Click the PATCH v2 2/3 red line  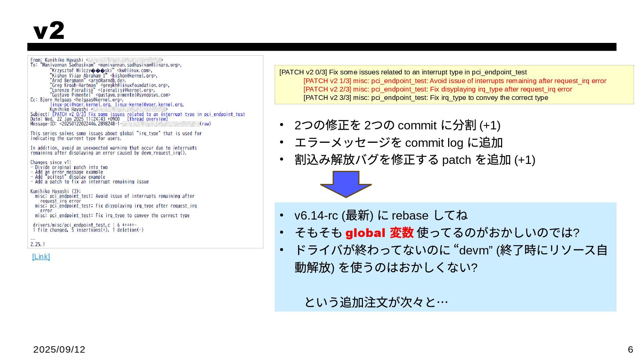click(437, 89)
